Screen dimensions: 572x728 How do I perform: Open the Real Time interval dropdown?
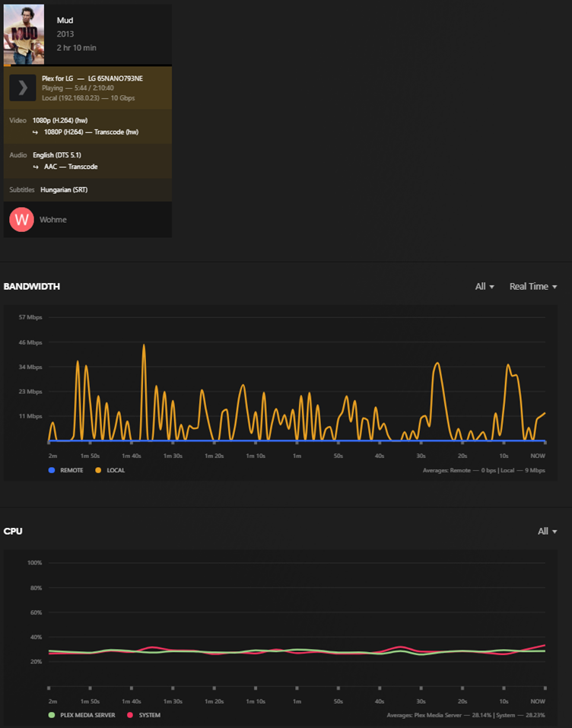[533, 286]
